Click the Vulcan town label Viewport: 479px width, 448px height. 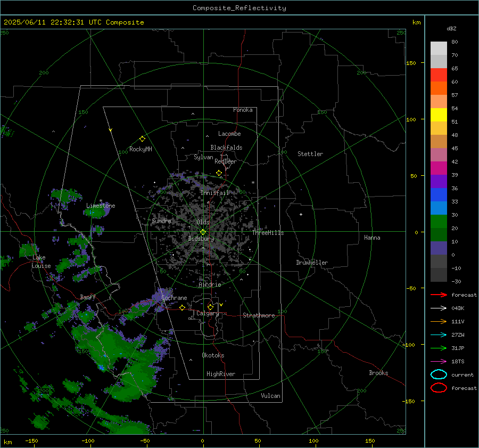point(270,396)
